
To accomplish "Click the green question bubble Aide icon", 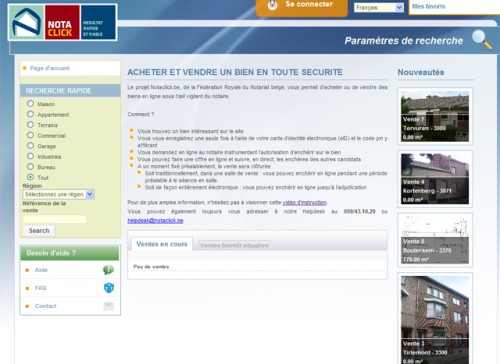I will click(108, 270).
